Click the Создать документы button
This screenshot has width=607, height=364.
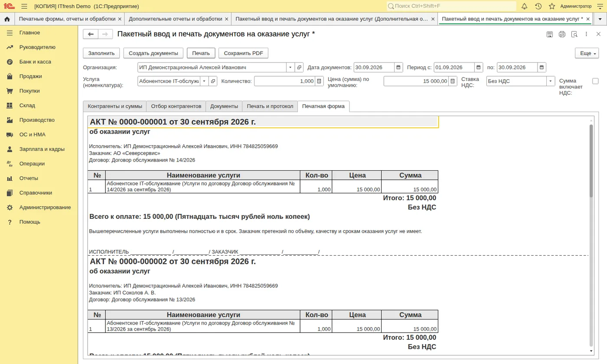tap(153, 53)
